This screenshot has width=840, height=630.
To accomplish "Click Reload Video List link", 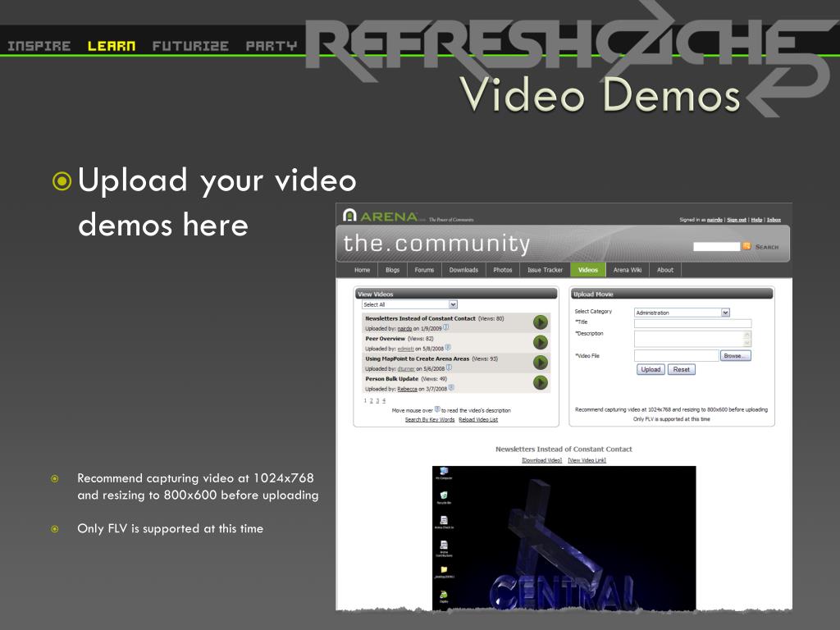I will click(478, 419).
